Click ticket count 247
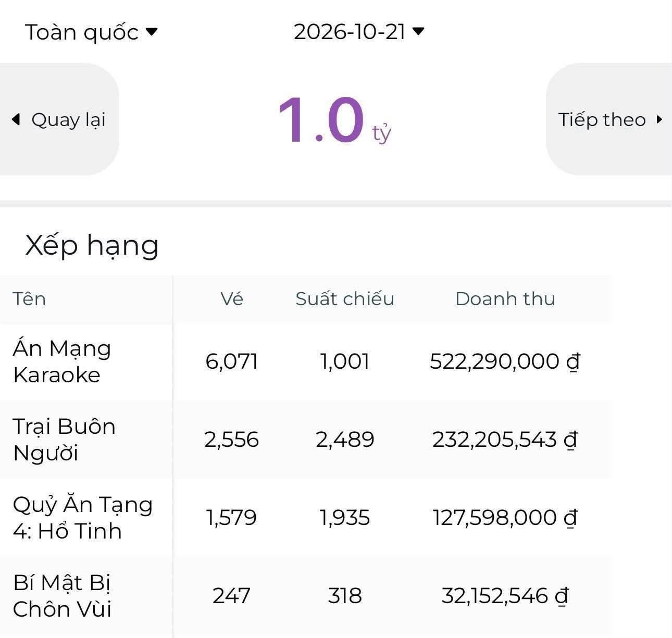The height and width of the screenshot is (638, 672). point(232,596)
